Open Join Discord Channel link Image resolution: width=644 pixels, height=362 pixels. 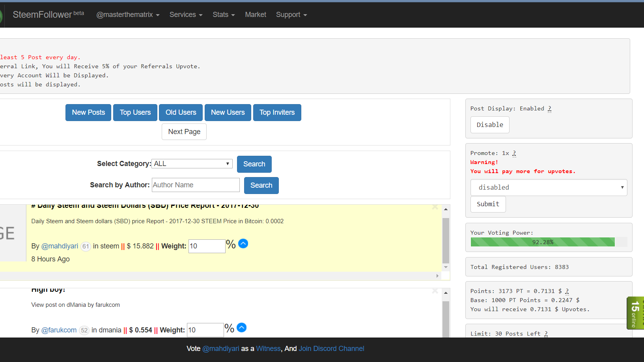point(331,349)
